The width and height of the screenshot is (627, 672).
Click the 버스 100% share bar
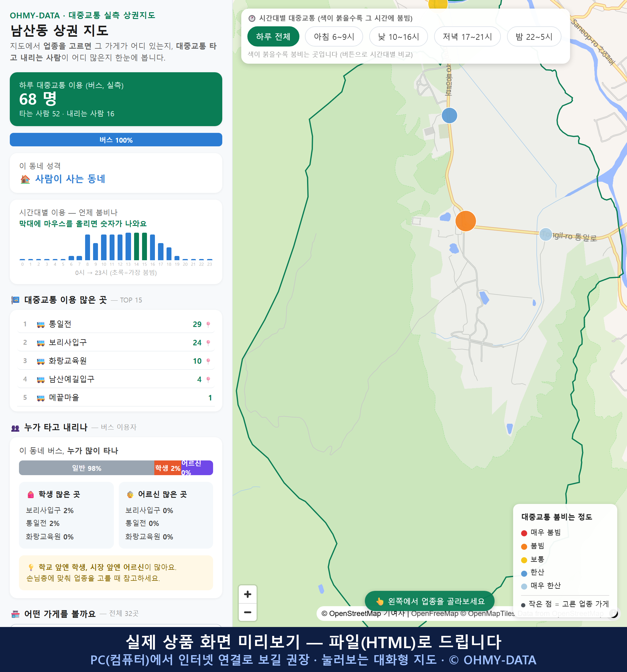(116, 140)
